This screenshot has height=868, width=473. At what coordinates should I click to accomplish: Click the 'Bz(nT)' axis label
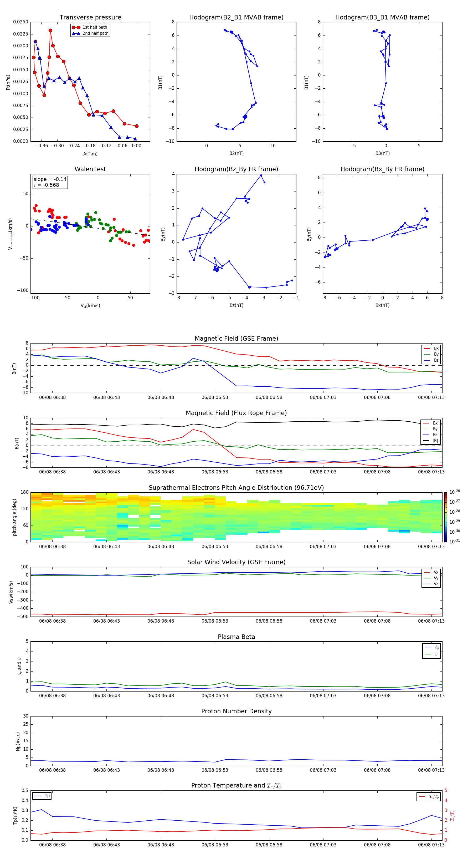coord(236,305)
